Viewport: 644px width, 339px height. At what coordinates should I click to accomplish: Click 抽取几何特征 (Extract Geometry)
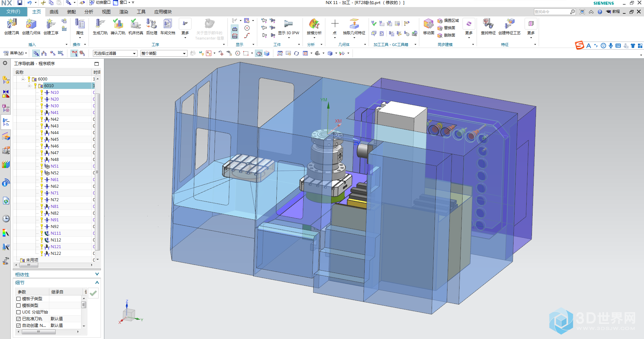354,26
